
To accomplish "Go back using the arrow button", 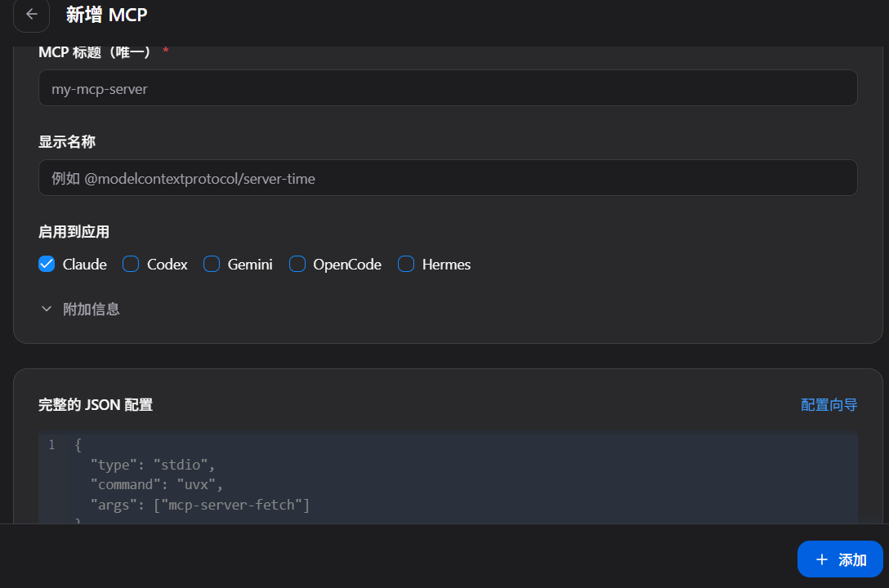I will point(32,15).
